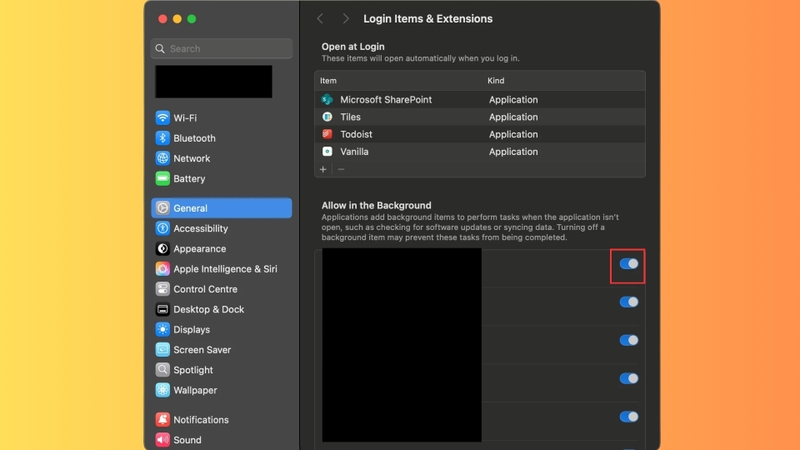The image size is (800, 450).
Task: Click Application kind for SharePoint
Action: (x=513, y=99)
